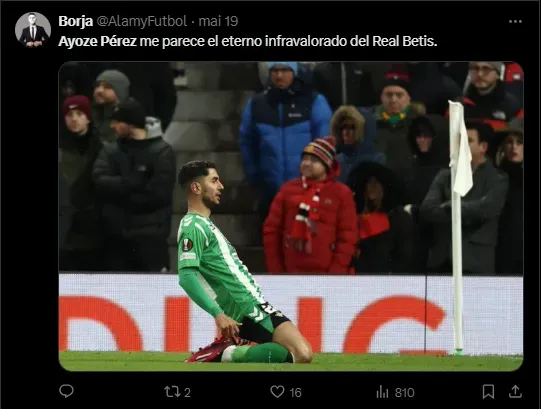Screen dimensions: 541x409
Task: Open the mai 19 timestamp link
Action: pyautogui.click(x=218, y=21)
